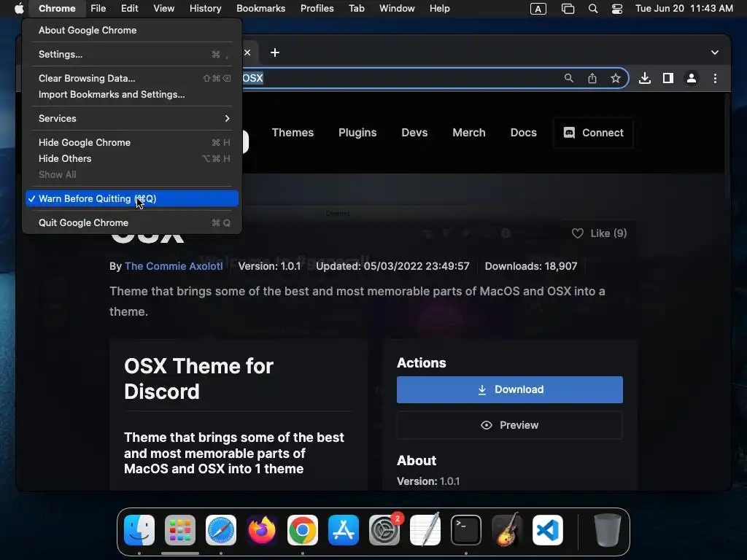Open Chrome three-dot menu
Viewport: 747px width, 560px height.
click(x=715, y=78)
